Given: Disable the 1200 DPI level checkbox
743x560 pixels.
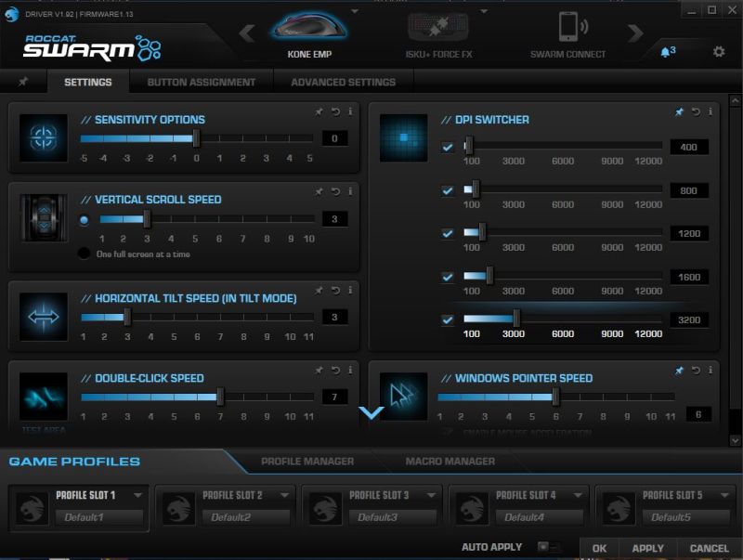Looking at the screenshot, I should (x=448, y=233).
